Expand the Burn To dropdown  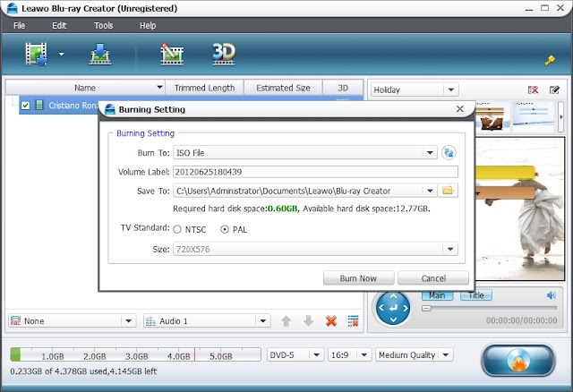(x=430, y=153)
